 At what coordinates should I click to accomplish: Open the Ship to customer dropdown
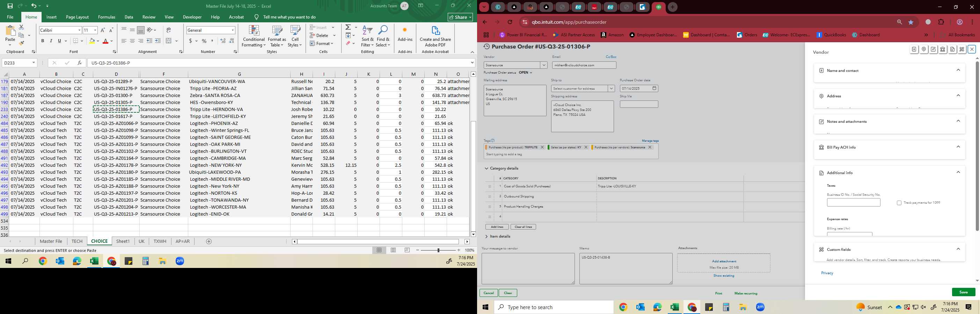611,89
